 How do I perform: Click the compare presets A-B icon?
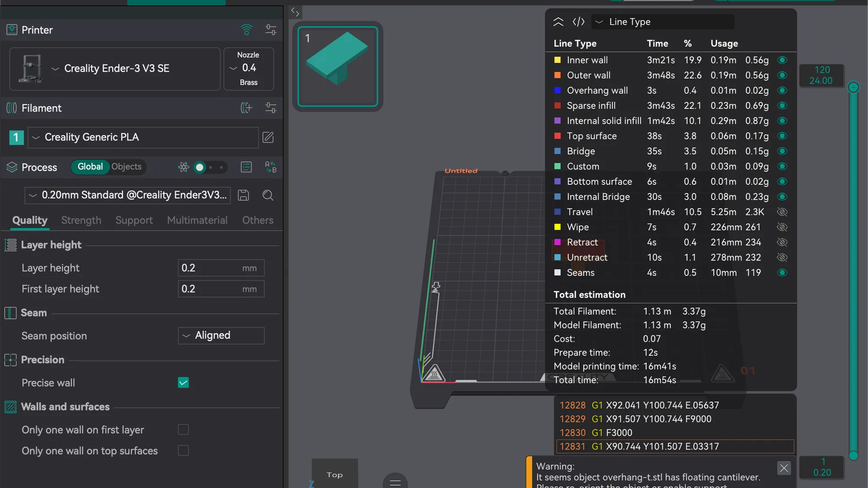pos(271,167)
